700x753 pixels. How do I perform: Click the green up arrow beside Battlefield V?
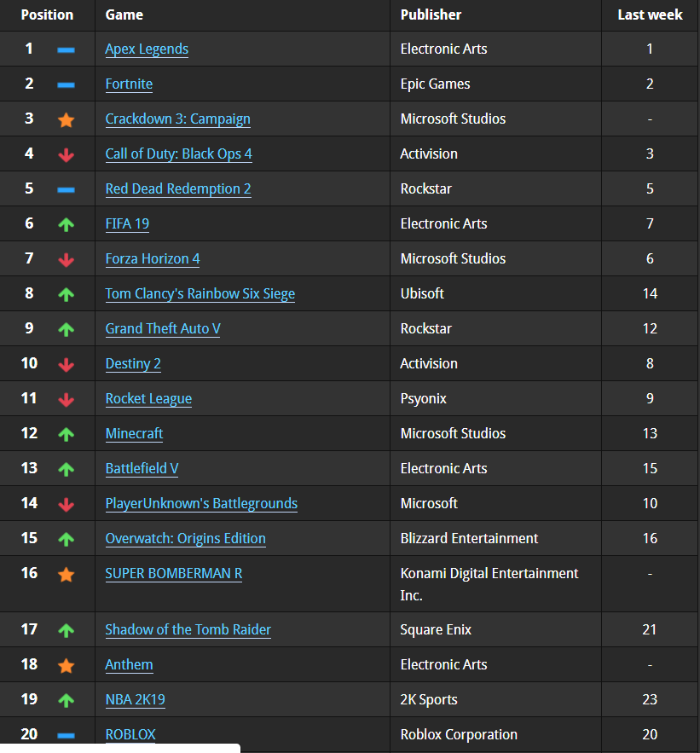tap(66, 469)
